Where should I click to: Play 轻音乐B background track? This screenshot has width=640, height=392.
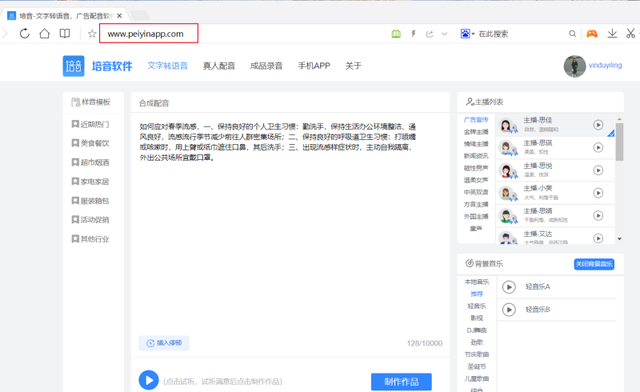(509, 310)
